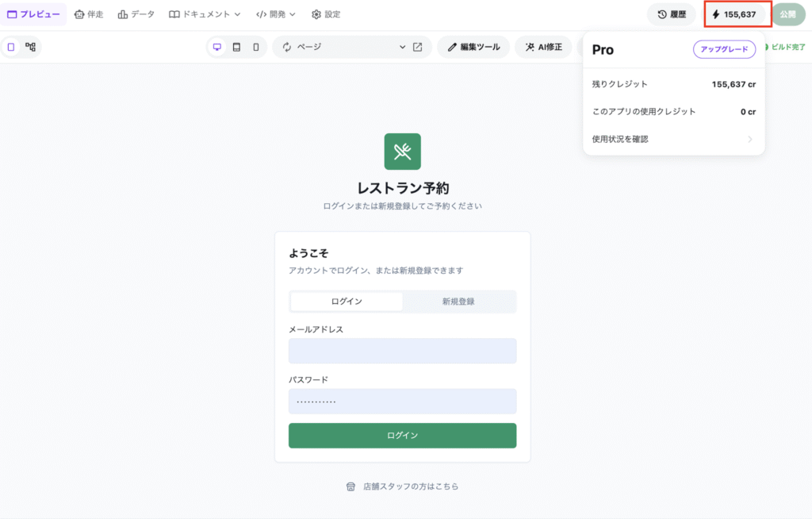Screen dimensions: 812x519
Task: Expand the ページ dropdown chevron
Action: coord(402,47)
